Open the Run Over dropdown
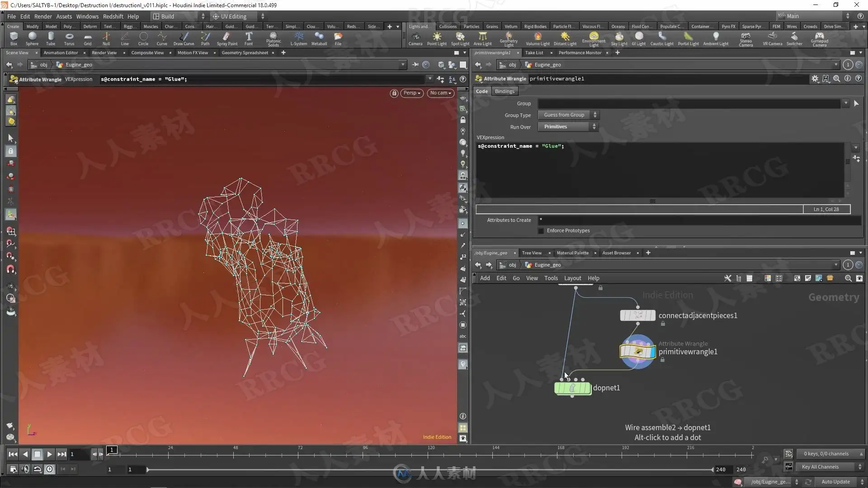This screenshot has width=868, height=488. 568,127
